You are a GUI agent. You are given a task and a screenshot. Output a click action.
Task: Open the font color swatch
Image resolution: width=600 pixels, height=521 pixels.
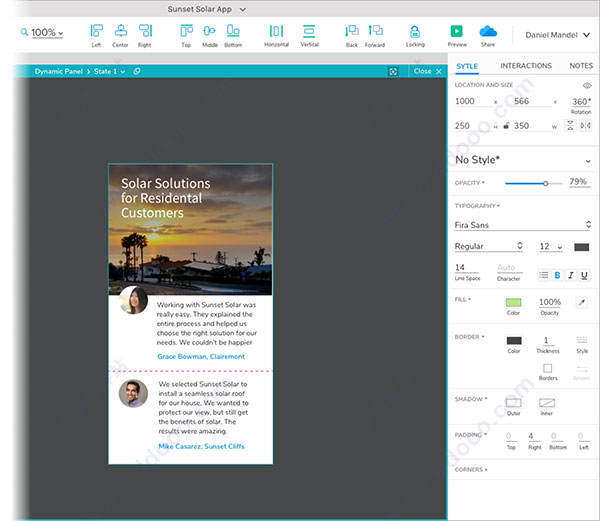pyautogui.click(x=582, y=247)
